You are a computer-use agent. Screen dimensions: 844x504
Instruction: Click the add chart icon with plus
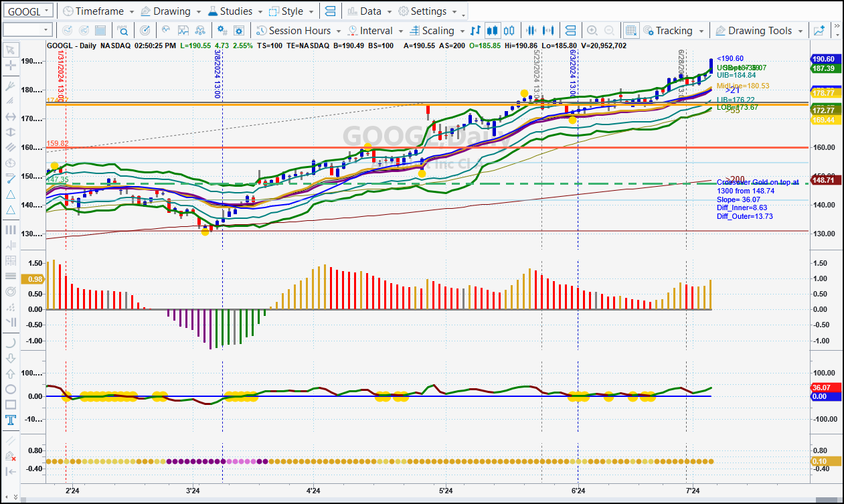(819, 31)
